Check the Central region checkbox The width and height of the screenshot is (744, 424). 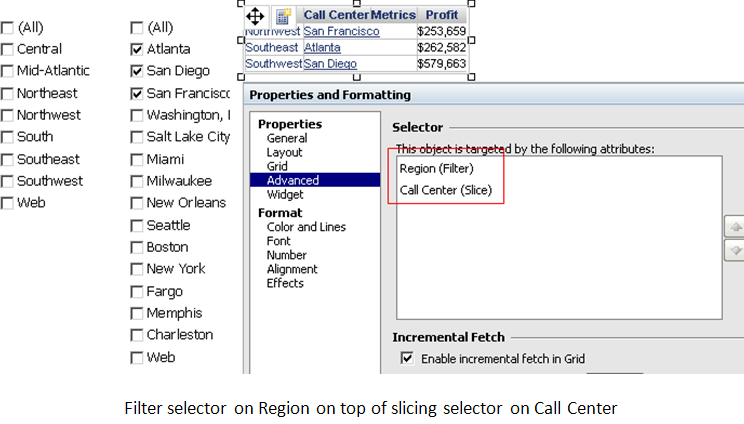(x=8, y=49)
